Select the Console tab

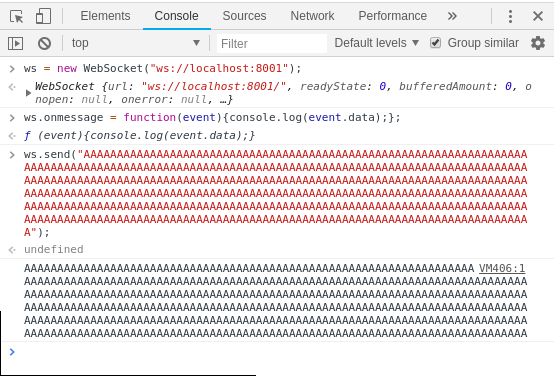pyautogui.click(x=176, y=16)
